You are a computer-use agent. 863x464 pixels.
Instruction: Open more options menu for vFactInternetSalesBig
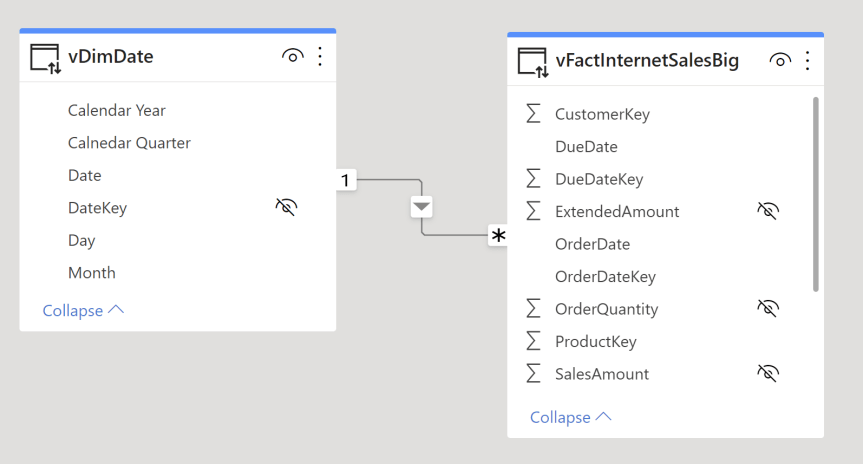coord(808,61)
